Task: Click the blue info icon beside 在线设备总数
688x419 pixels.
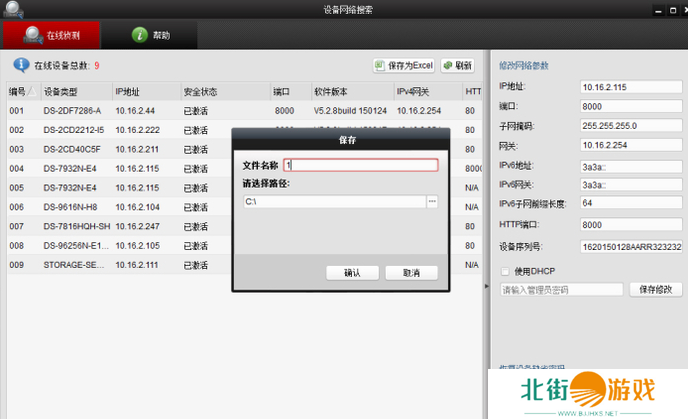Action: pyautogui.click(x=20, y=66)
